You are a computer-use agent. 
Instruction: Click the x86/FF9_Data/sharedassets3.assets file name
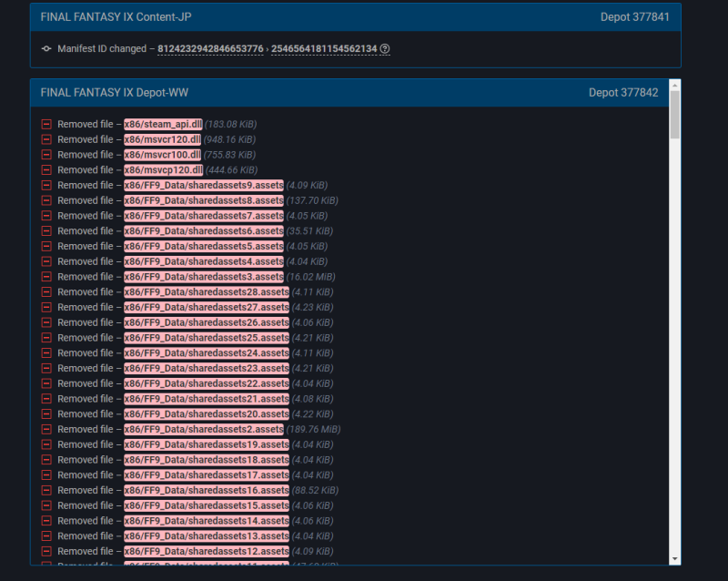204,277
